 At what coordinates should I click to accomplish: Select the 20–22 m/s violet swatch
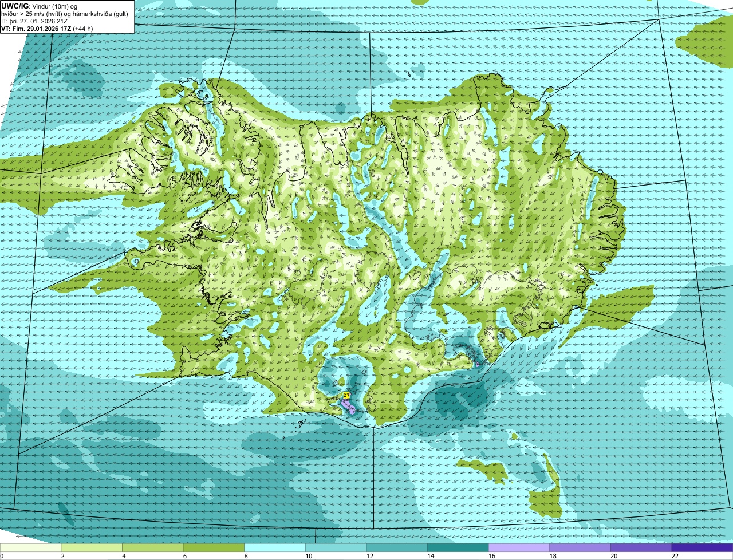coord(641,547)
